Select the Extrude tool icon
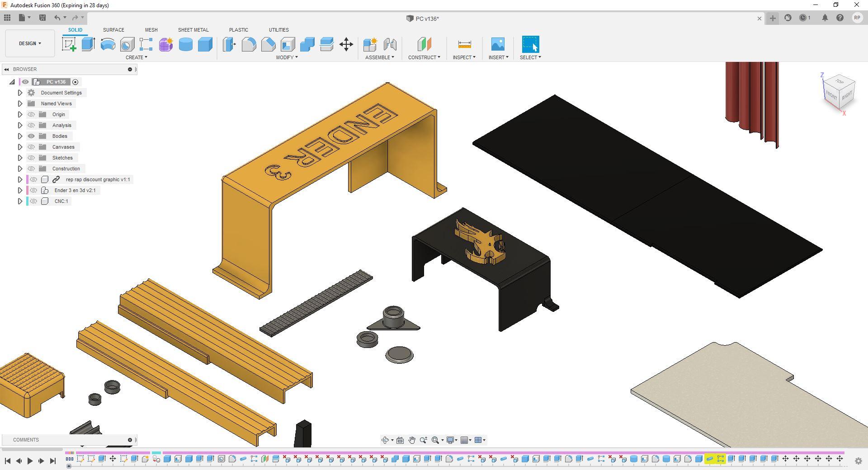 [x=89, y=44]
